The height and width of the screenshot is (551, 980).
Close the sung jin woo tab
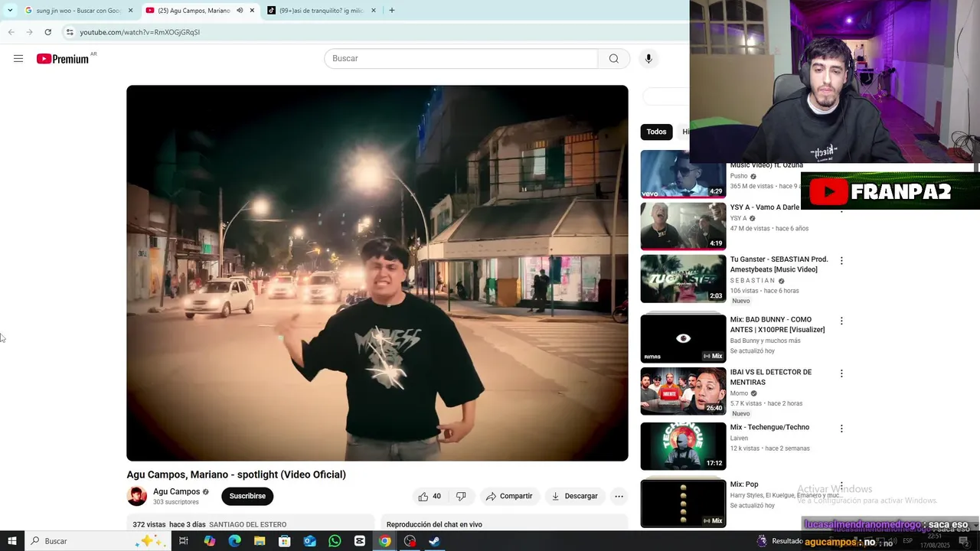pyautogui.click(x=130, y=11)
